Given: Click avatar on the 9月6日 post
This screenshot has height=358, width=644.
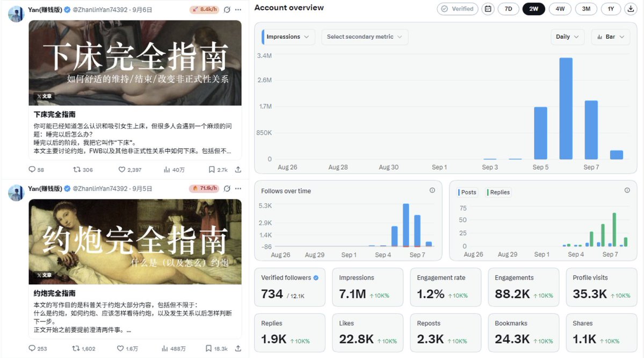Looking at the screenshot, I should [17, 14].
